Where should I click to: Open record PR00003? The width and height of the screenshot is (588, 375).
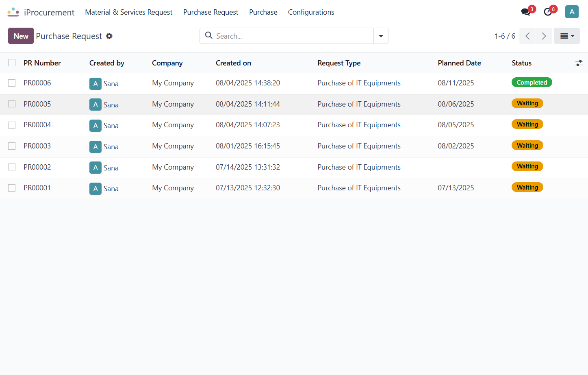[x=37, y=146]
